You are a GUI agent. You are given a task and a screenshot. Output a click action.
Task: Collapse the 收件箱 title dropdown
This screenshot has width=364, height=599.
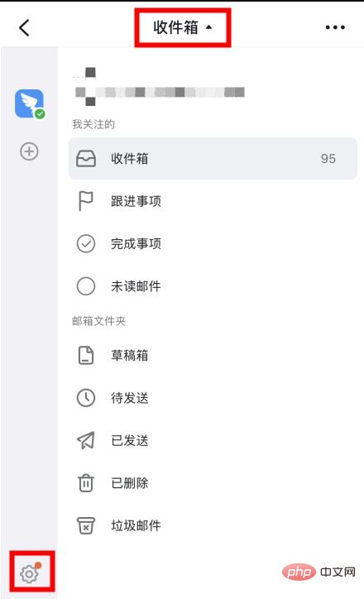(x=183, y=27)
